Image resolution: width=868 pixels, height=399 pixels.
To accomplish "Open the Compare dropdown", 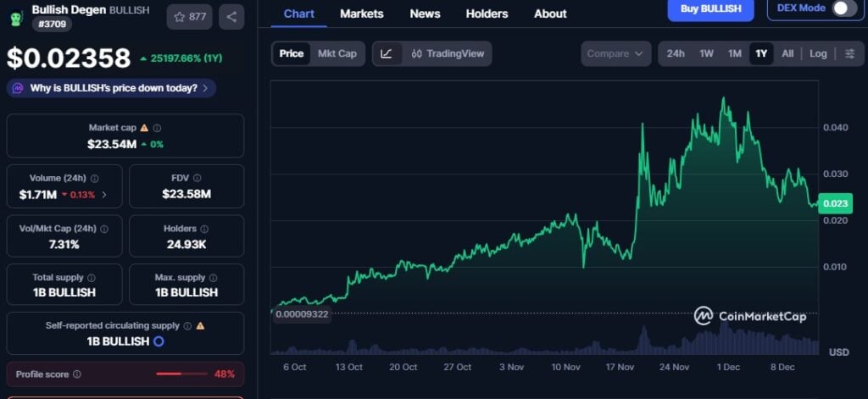I will tap(615, 53).
